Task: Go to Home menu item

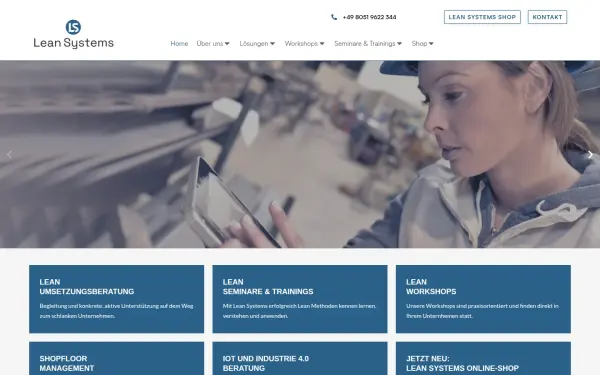Action: [x=179, y=44]
